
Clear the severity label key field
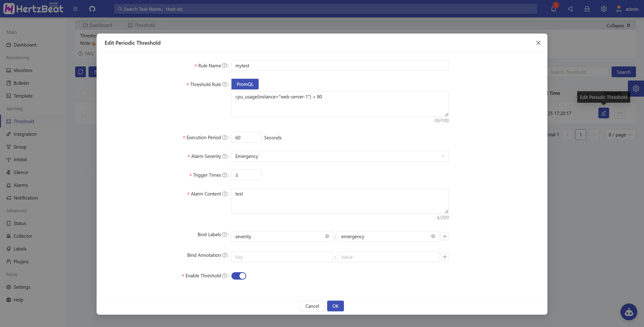[x=327, y=236]
